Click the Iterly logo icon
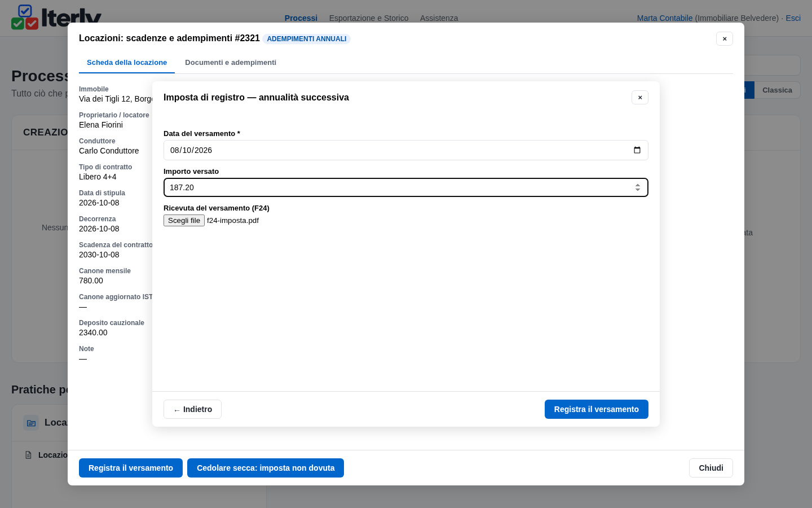 click(25, 17)
